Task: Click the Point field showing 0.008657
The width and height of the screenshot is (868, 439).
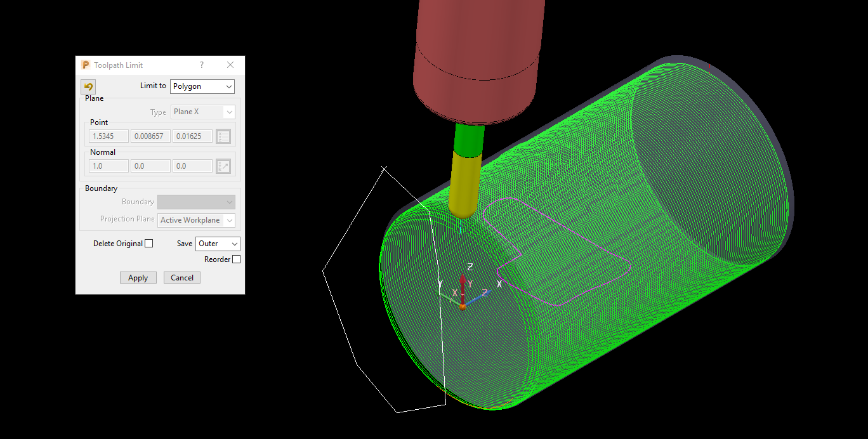Action: point(151,136)
